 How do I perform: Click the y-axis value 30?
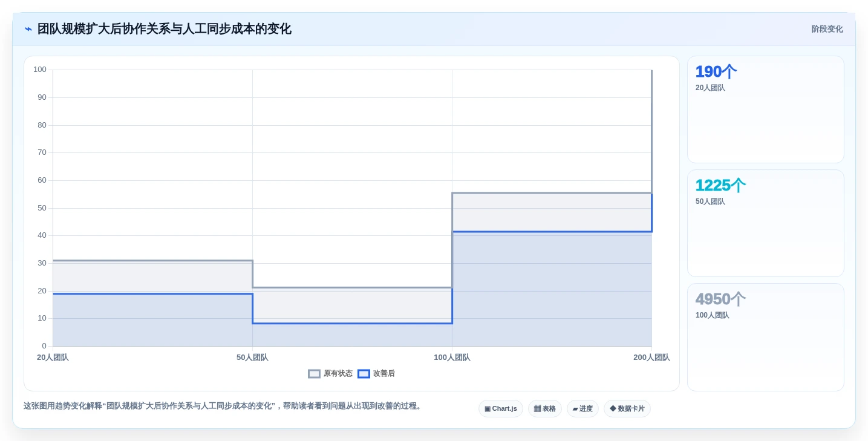coord(42,263)
